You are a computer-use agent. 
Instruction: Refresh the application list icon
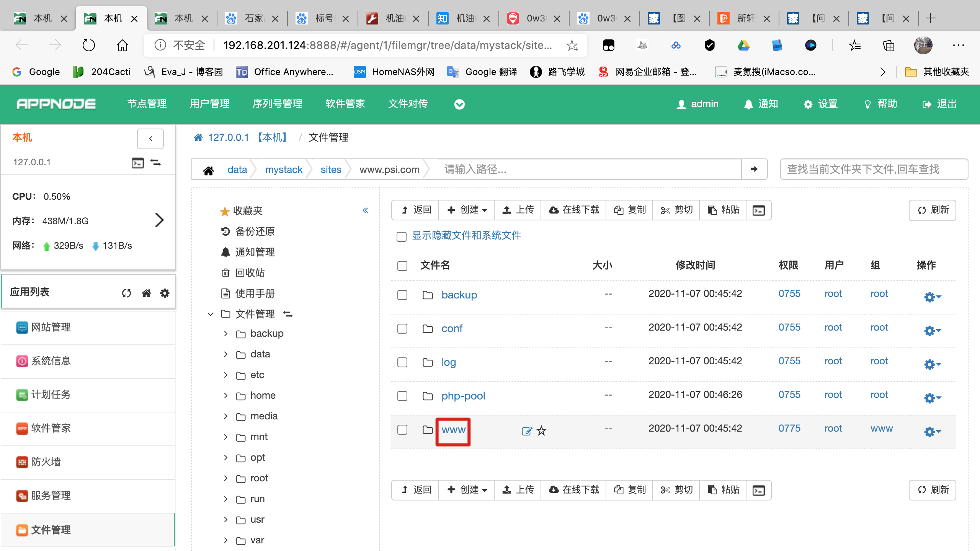pos(126,293)
